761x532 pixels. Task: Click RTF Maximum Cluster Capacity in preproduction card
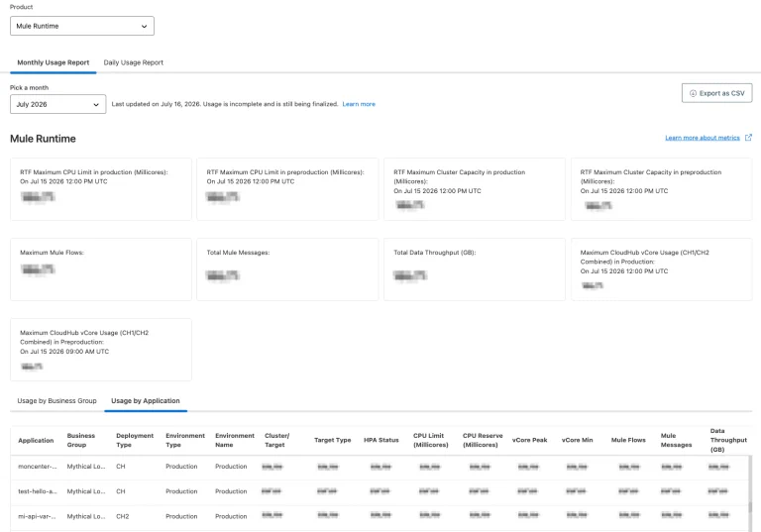point(662,189)
